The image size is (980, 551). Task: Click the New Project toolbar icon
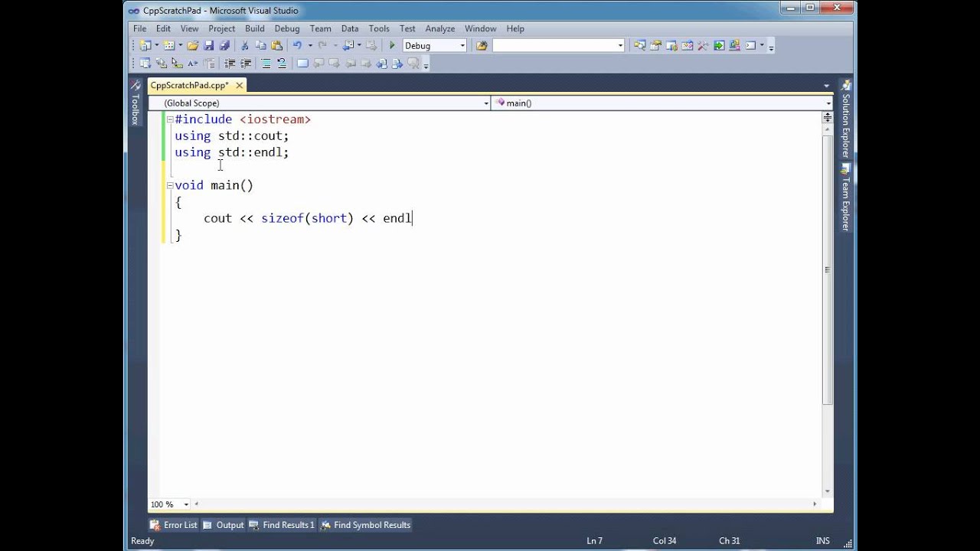click(x=145, y=46)
